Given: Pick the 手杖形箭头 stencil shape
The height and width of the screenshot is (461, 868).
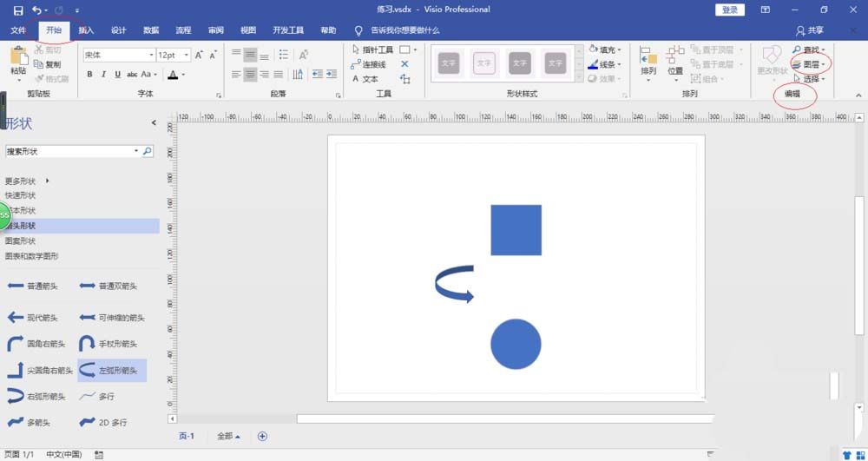Looking at the screenshot, I should (108, 344).
